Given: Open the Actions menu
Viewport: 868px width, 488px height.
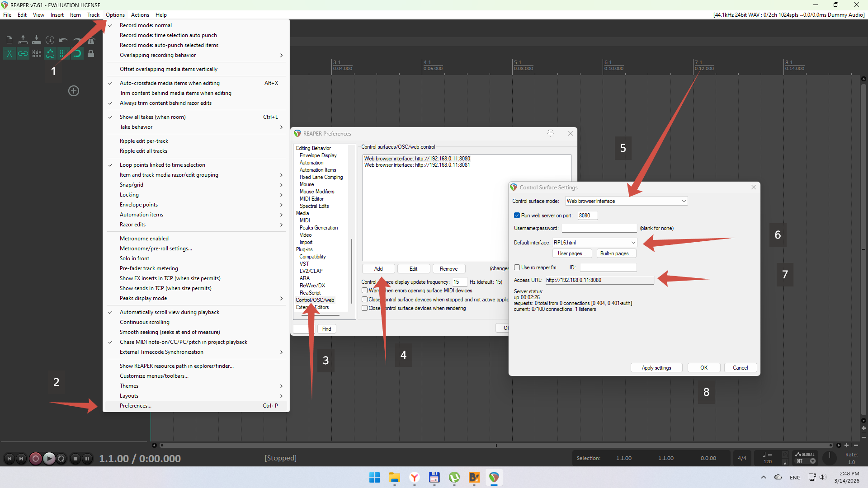Looking at the screenshot, I should [x=140, y=15].
